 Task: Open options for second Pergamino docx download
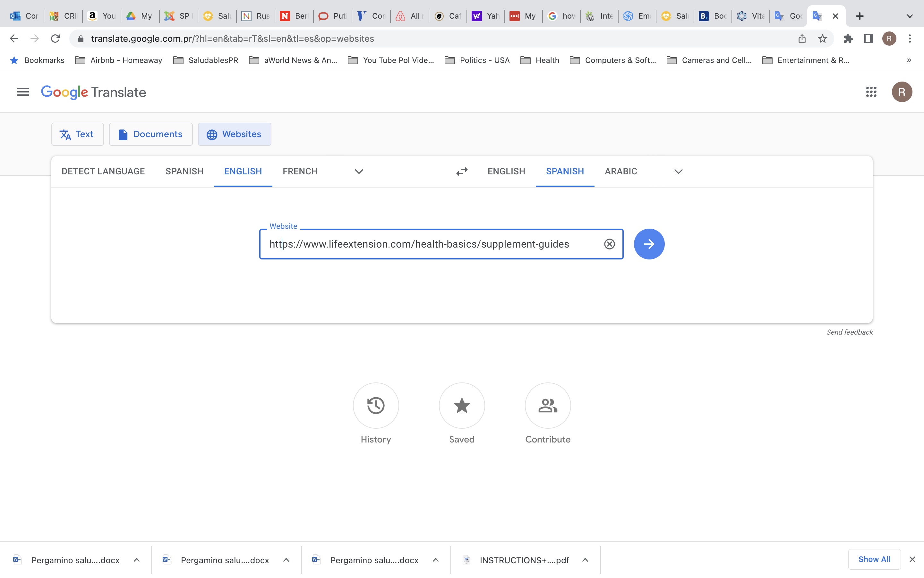(286, 560)
